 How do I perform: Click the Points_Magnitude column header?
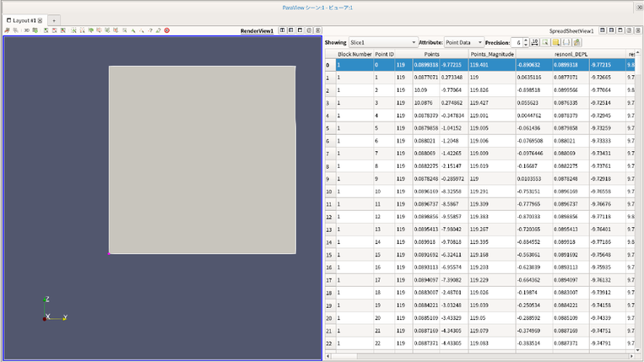pos(492,54)
